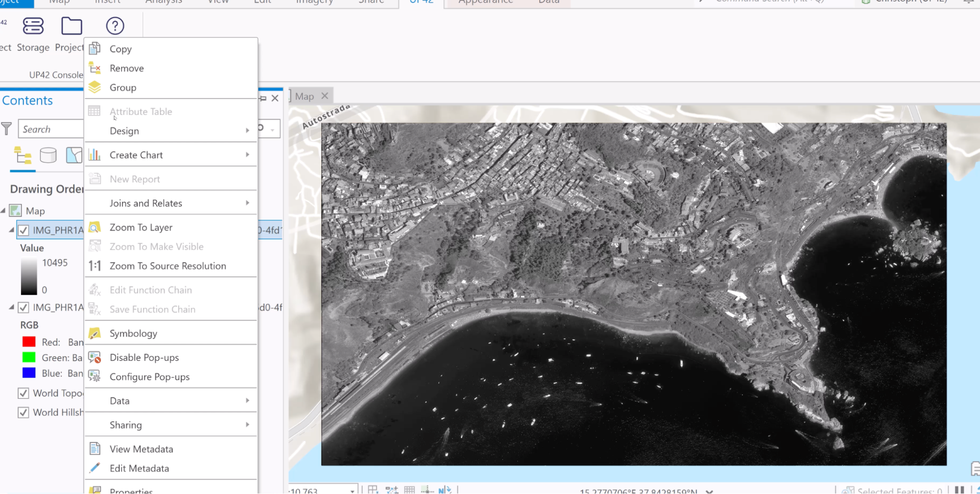Switch to List By Data Source view
This screenshot has height=494, width=980.
[48, 156]
